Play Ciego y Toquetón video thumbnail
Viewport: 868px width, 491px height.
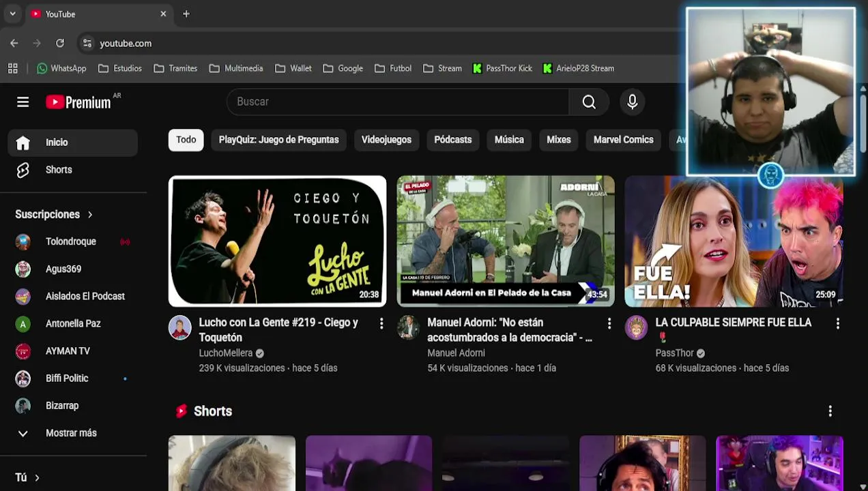pyautogui.click(x=277, y=241)
